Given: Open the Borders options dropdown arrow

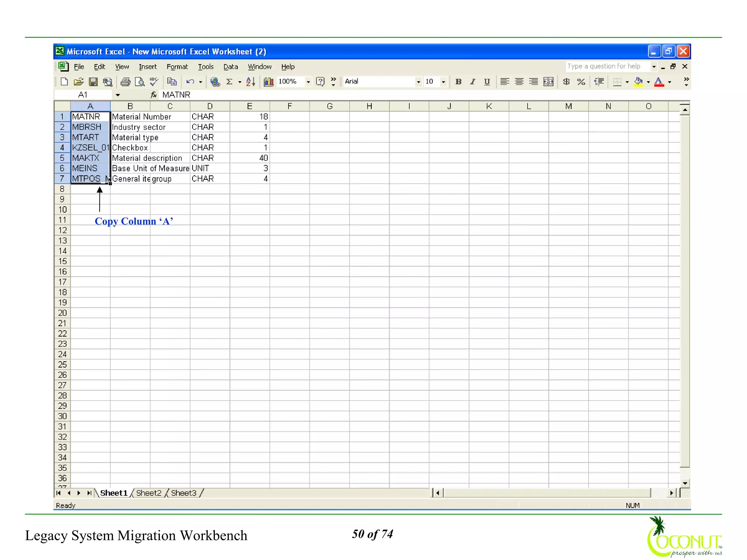Looking at the screenshot, I should 627,82.
